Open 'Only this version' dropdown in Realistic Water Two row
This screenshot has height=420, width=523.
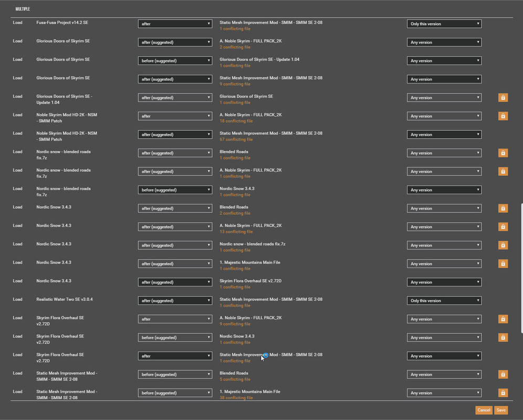(x=444, y=301)
